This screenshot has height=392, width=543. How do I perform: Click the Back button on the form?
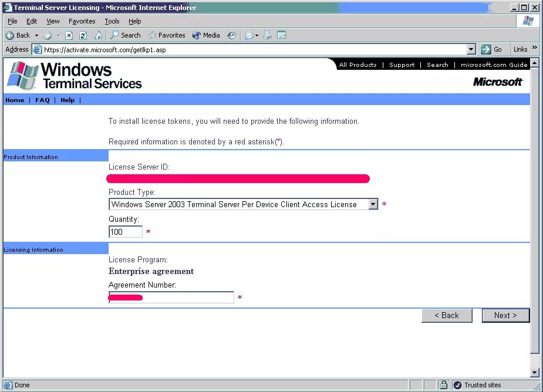coord(447,315)
